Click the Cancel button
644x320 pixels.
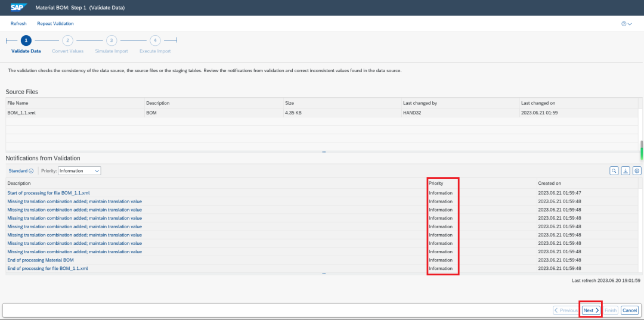coord(629,310)
